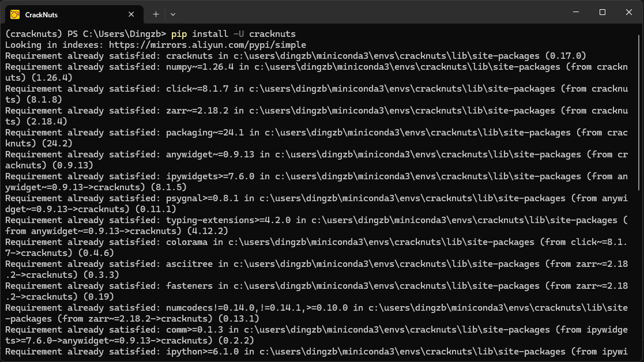Close the CrackNuts tab
This screenshot has width=644, height=362.
[132, 14]
